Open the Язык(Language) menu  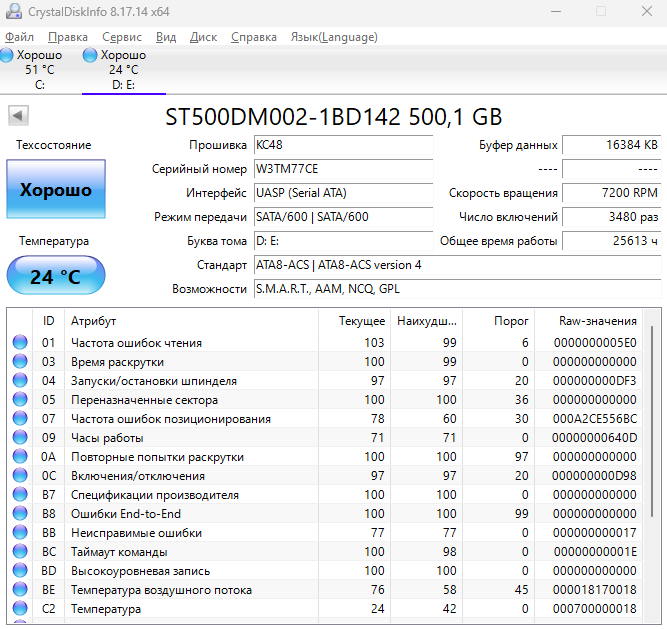pos(334,37)
